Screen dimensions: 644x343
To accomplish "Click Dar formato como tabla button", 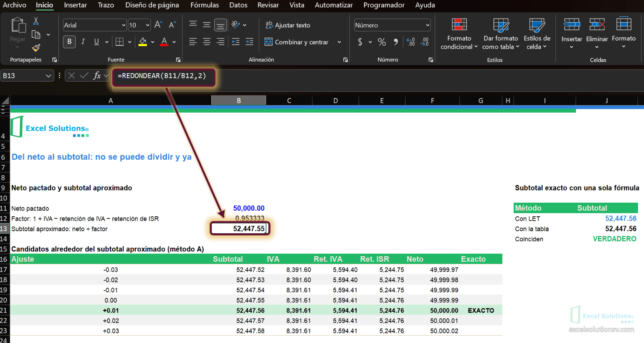I will (501, 35).
